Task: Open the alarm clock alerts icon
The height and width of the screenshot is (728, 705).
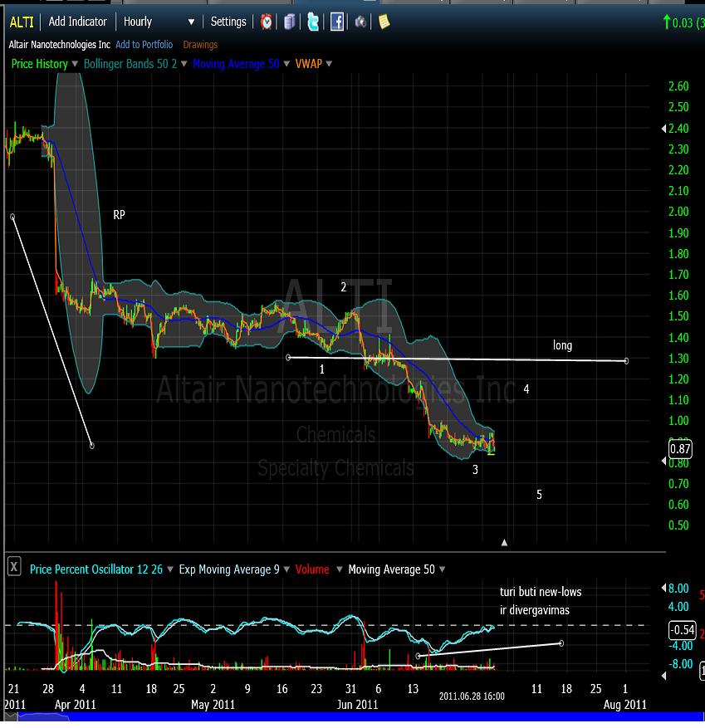Action: (266, 22)
